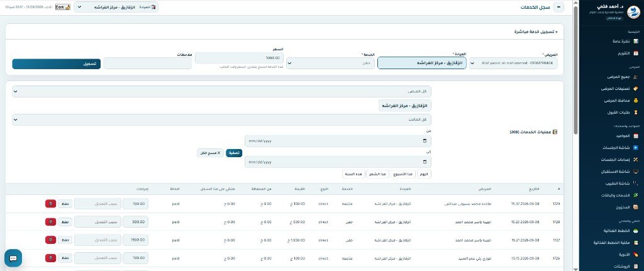Click the شاشة الطبيب stethoscope icon
This screenshot has height=271, width=644.
click(636, 183)
